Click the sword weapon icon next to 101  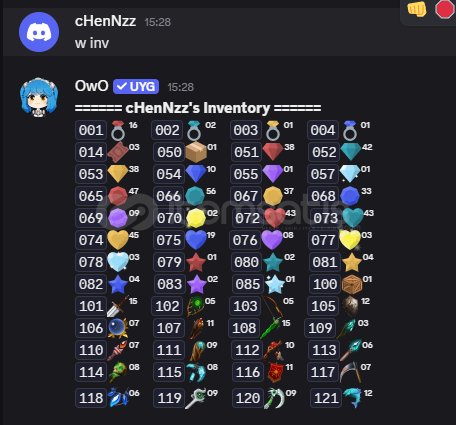click(117, 306)
